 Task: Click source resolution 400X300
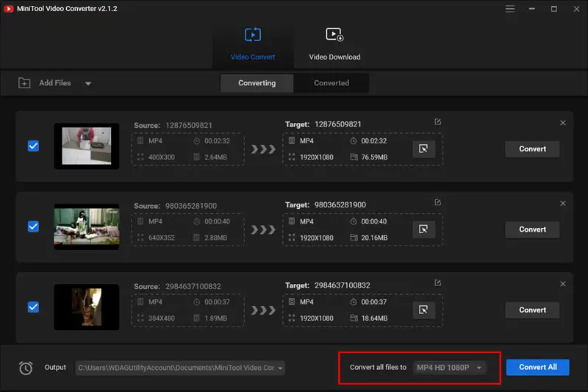coord(162,157)
